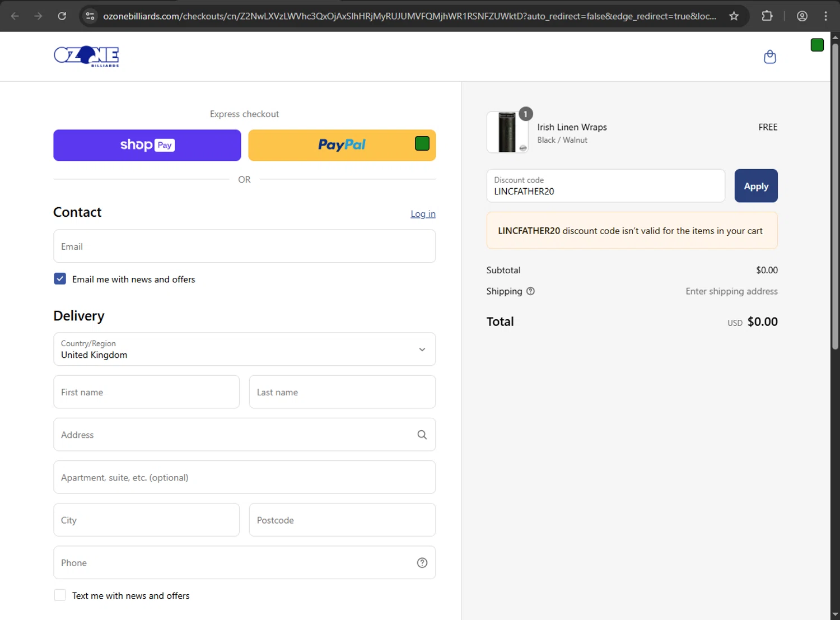Bookmark this page with the star icon
840x620 pixels.
coord(734,16)
